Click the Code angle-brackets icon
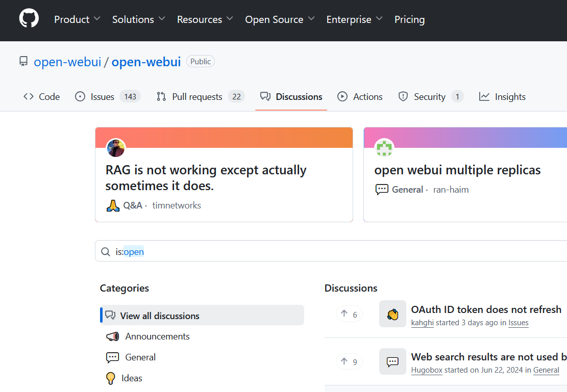Image resolution: width=567 pixels, height=392 pixels. pyautogui.click(x=29, y=96)
